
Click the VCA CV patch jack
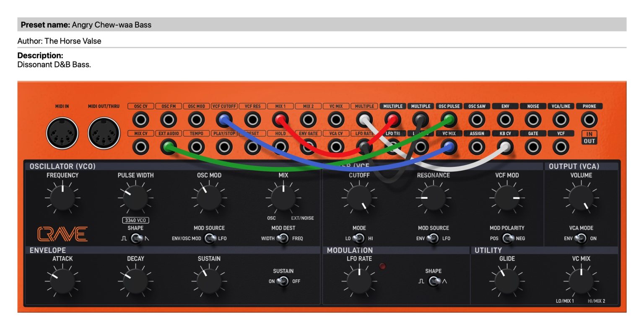(x=336, y=147)
